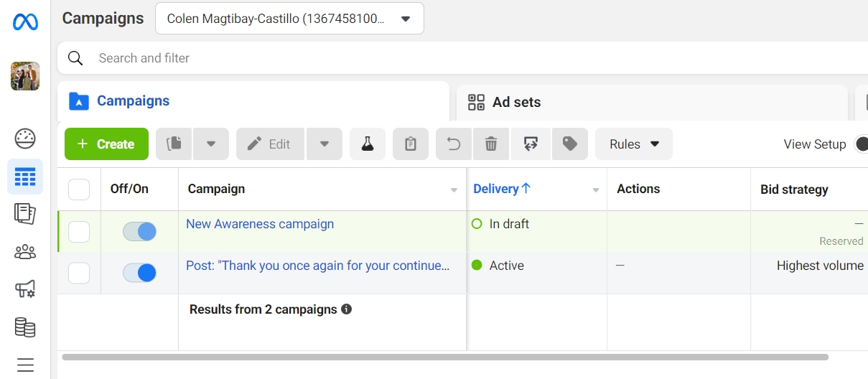Click the undo arrow icon
Image resolution: width=868 pixels, height=379 pixels.
[x=454, y=144]
